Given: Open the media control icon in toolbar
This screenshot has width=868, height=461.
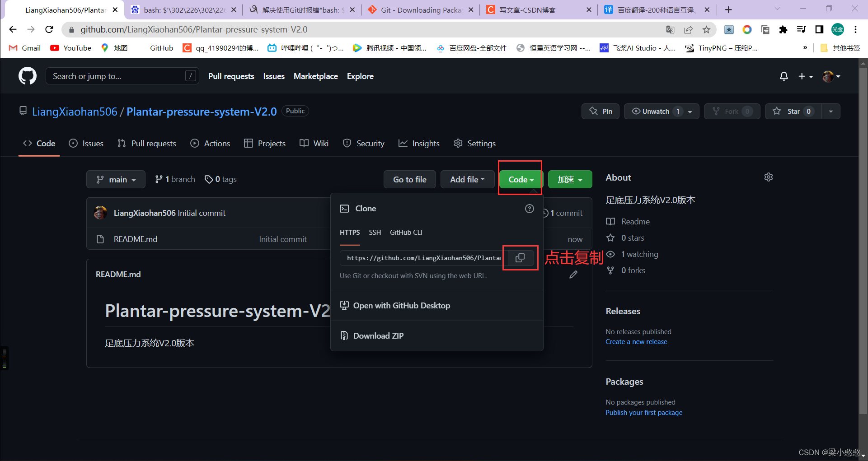Looking at the screenshot, I should click(x=801, y=29).
